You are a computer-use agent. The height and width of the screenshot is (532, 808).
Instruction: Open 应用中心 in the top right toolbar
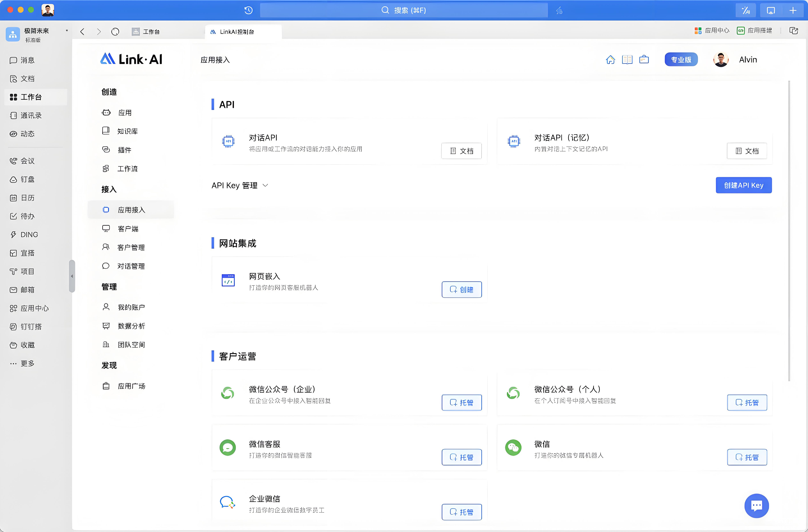712,31
